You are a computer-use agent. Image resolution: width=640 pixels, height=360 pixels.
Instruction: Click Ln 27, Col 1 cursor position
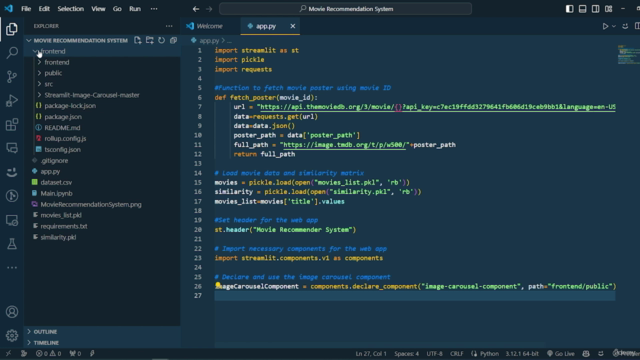tap(371, 353)
